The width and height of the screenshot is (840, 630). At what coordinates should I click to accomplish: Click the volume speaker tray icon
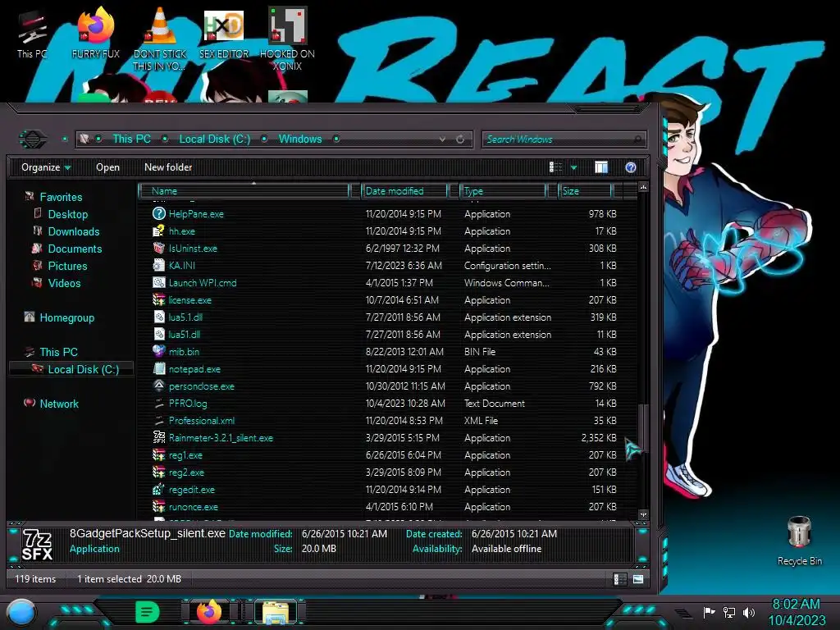pos(749,612)
